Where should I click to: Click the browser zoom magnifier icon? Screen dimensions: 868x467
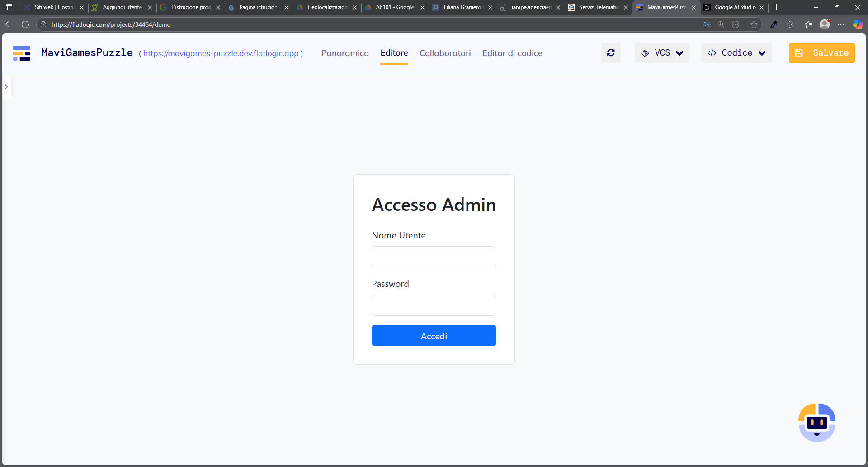click(721, 24)
